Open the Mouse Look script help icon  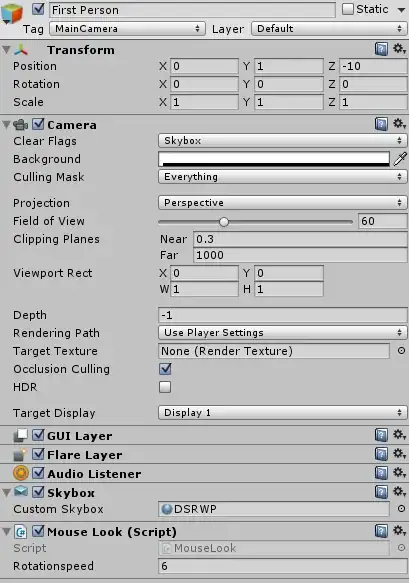click(381, 531)
